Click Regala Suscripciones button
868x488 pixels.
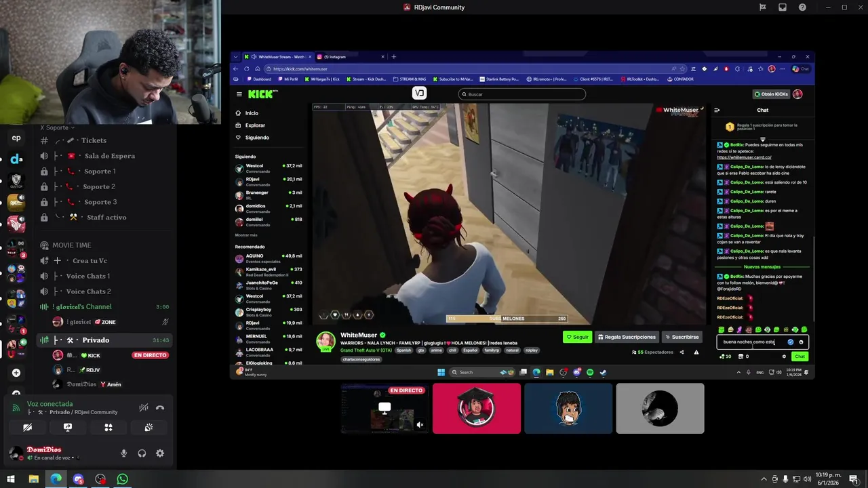click(x=627, y=337)
